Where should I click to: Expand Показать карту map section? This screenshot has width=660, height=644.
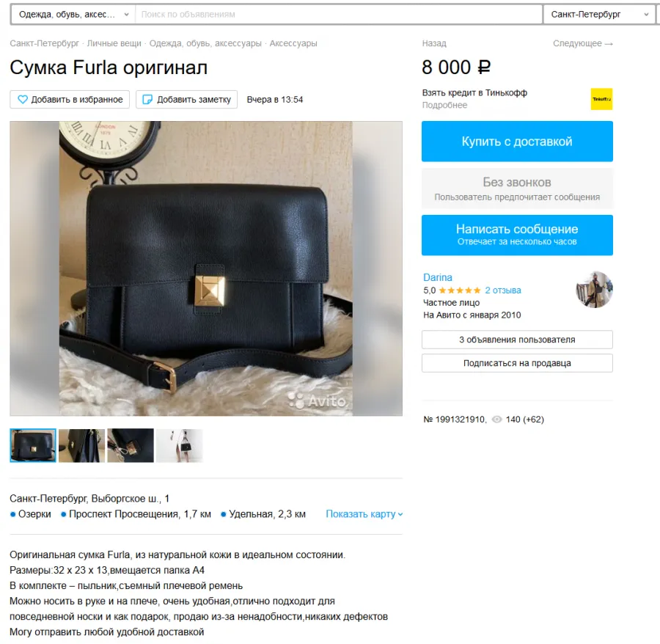(364, 514)
